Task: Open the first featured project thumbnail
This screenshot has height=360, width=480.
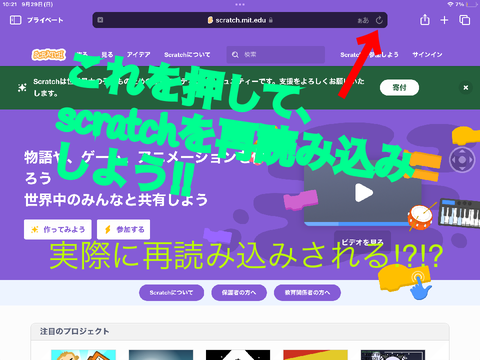Action: [83, 355]
